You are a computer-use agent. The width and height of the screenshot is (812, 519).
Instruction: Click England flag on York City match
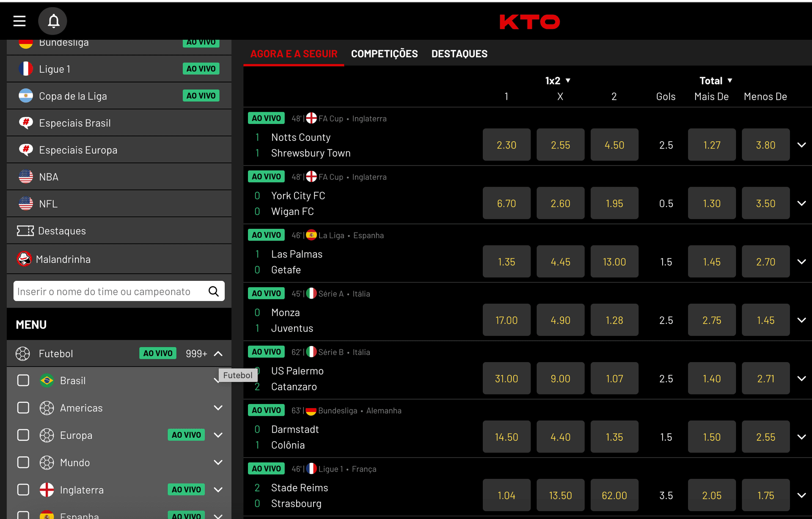(x=311, y=176)
